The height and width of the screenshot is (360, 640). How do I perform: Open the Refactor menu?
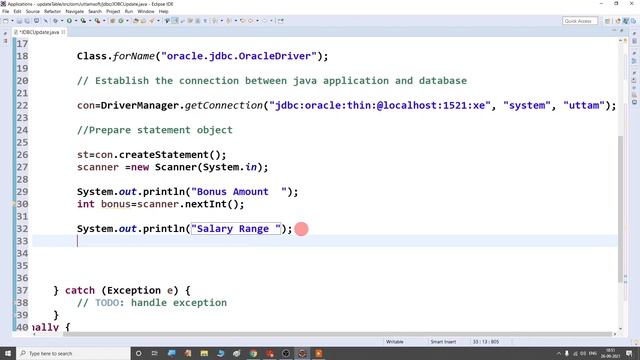point(52,11)
